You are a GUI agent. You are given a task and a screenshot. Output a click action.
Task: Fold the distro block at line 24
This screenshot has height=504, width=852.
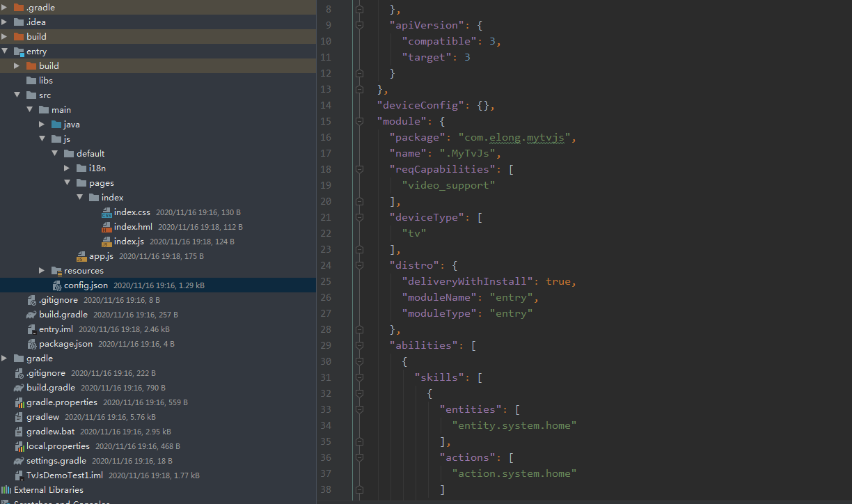[x=359, y=265]
